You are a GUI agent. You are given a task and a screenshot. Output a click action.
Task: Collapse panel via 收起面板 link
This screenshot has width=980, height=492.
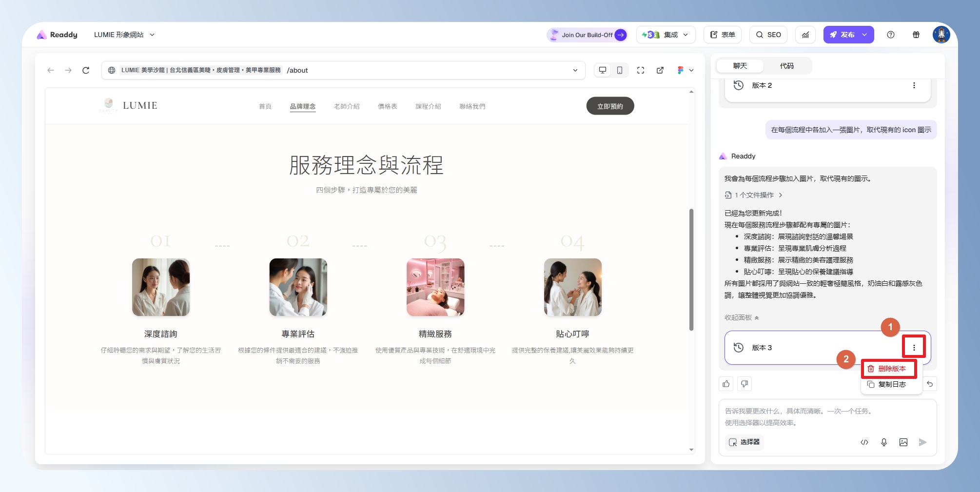(742, 317)
